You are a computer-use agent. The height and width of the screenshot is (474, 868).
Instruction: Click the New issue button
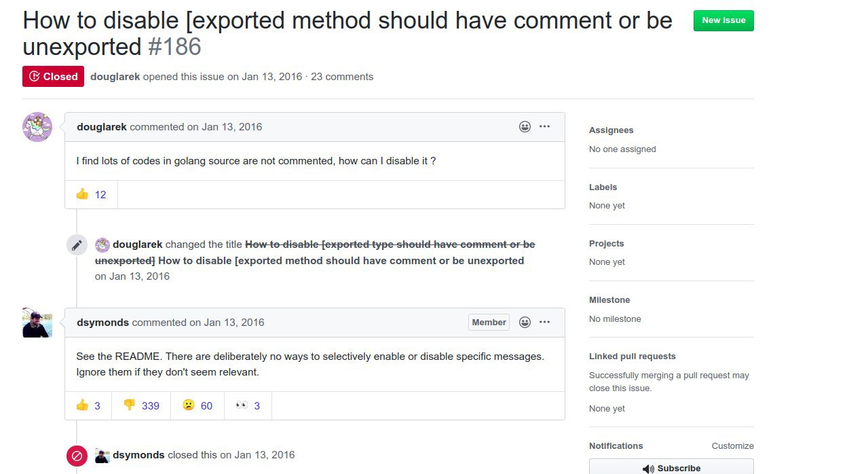point(723,20)
